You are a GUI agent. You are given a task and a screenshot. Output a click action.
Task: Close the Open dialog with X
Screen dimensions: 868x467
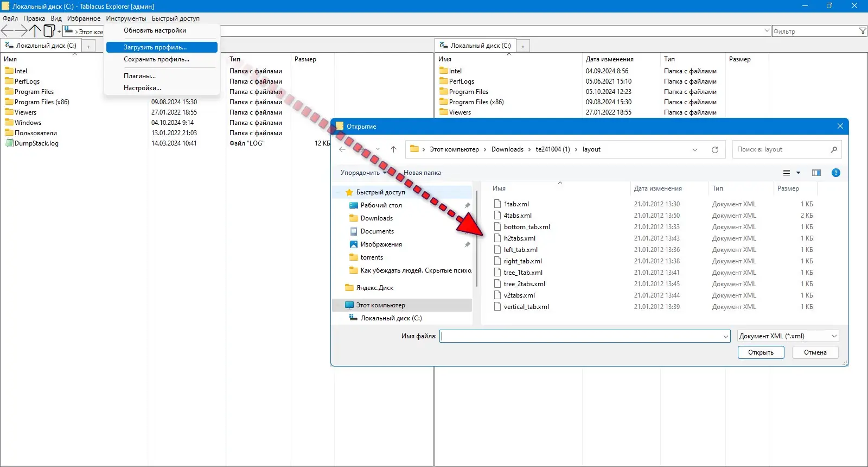click(x=840, y=126)
